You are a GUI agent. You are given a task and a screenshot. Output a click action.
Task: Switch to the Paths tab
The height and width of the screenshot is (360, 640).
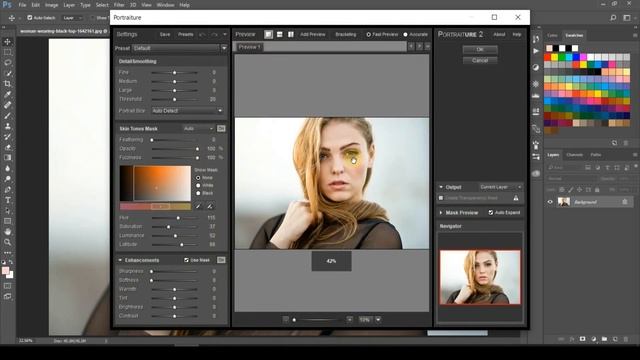point(596,155)
